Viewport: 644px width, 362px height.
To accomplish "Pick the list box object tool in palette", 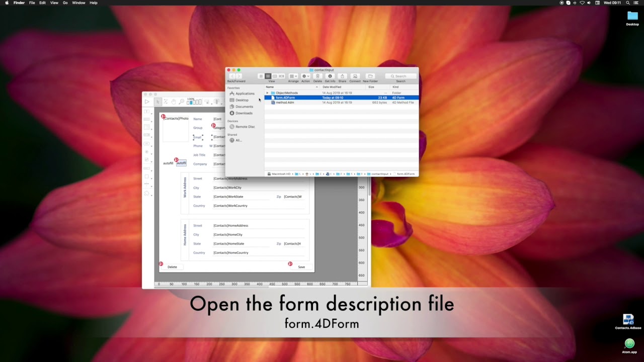I will (x=146, y=127).
